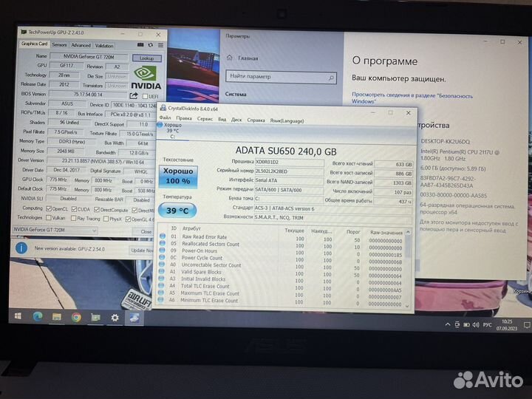Click battery icon in system tray
The height and width of the screenshot is (399, 532).
466,325
